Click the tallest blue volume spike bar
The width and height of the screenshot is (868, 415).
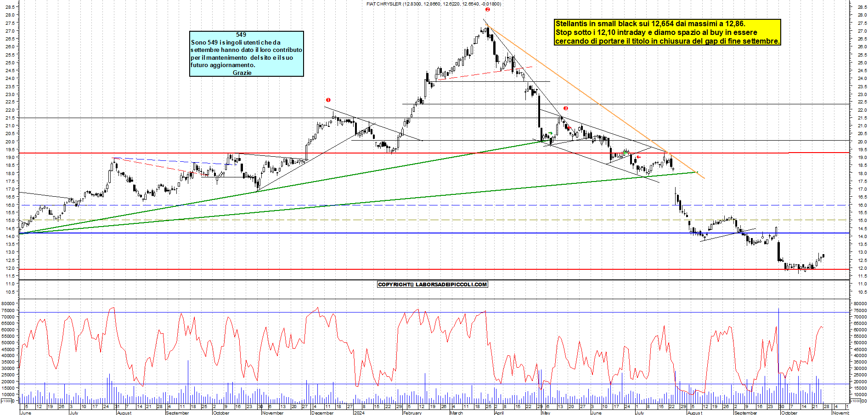point(778,355)
